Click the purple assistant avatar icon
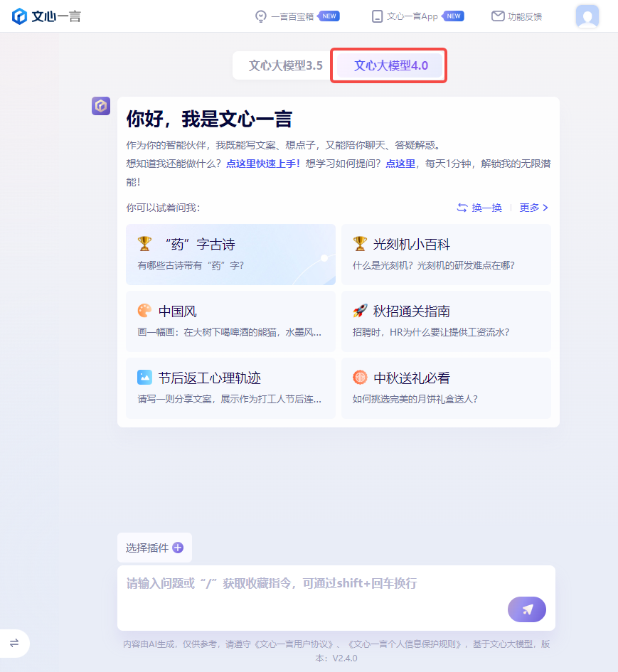This screenshot has width=618, height=672. (x=101, y=106)
